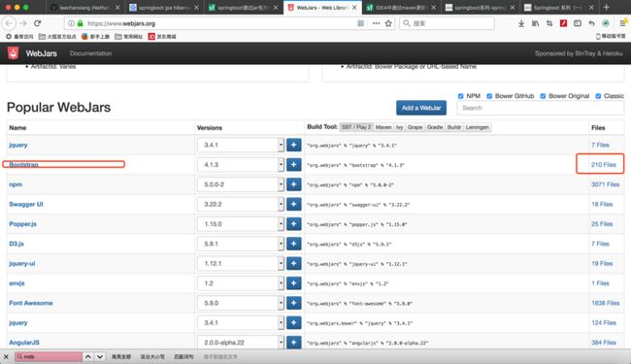
Task: Open the 384 Files link
Action: click(604, 343)
